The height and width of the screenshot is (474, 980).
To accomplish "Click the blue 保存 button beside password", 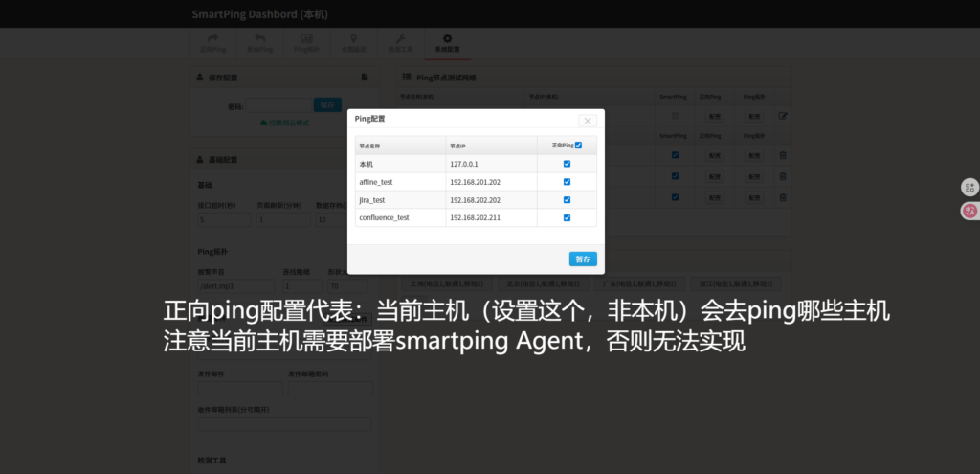I will [326, 105].
